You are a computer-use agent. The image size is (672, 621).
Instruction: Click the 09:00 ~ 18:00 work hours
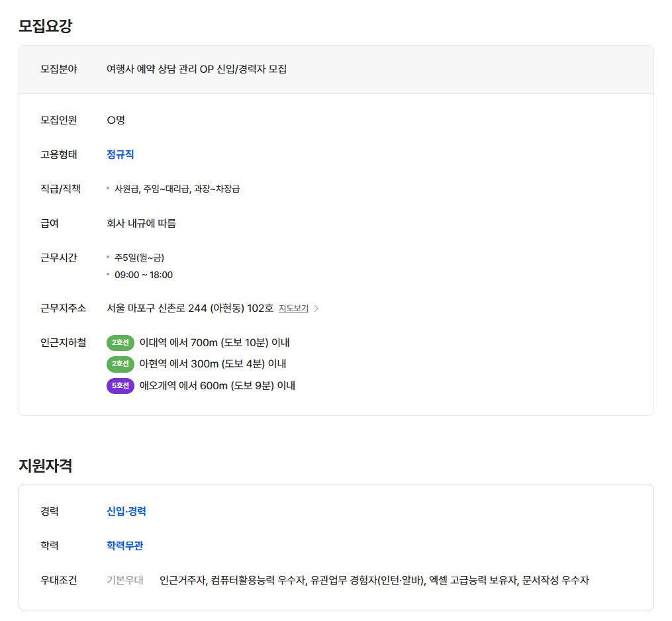(143, 275)
